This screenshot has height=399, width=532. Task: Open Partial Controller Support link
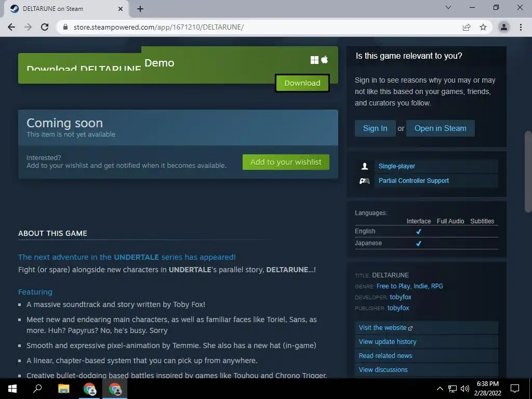pyautogui.click(x=414, y=181)
